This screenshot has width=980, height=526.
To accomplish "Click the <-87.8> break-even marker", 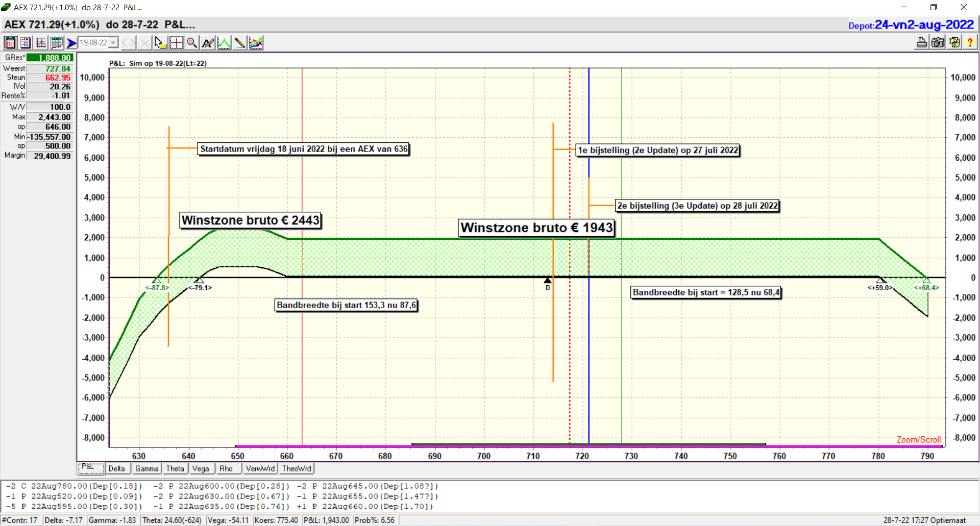I will coord(157,288).
